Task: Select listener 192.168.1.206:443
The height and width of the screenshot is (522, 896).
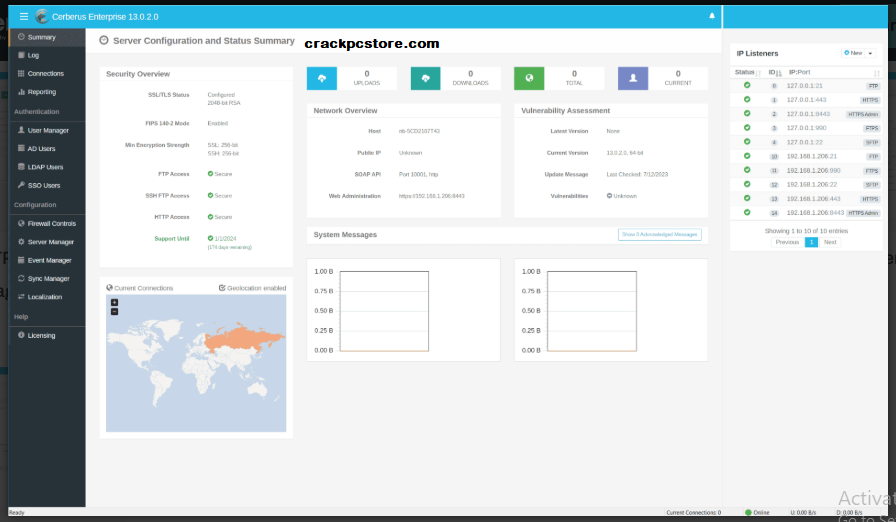Action: click(x=806, y=199)
